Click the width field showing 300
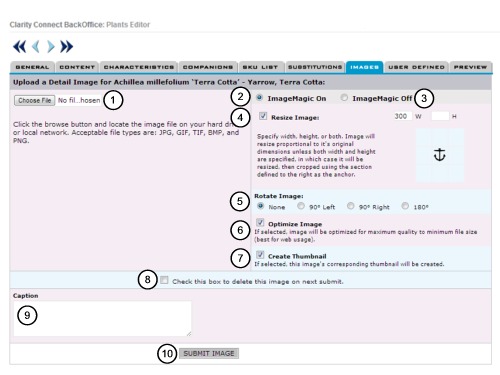This screenshot has height=375, width=500. 402,116
